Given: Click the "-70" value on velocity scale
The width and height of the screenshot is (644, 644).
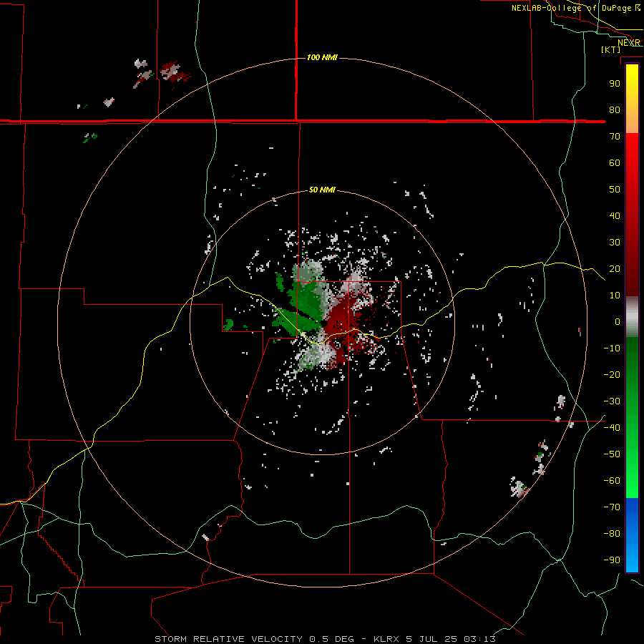Looking at the screenshot, I should (612, 507).
